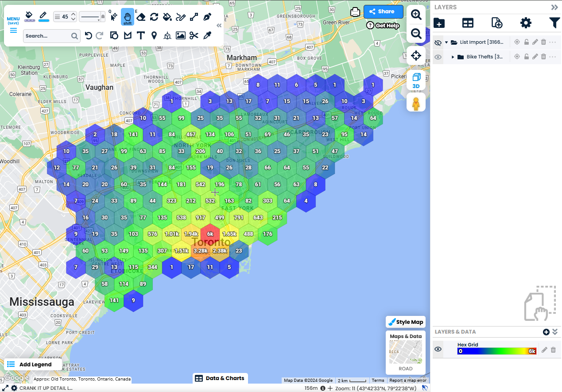Select the polygon tool
The image size is (562, 392).
pos(128,35)
